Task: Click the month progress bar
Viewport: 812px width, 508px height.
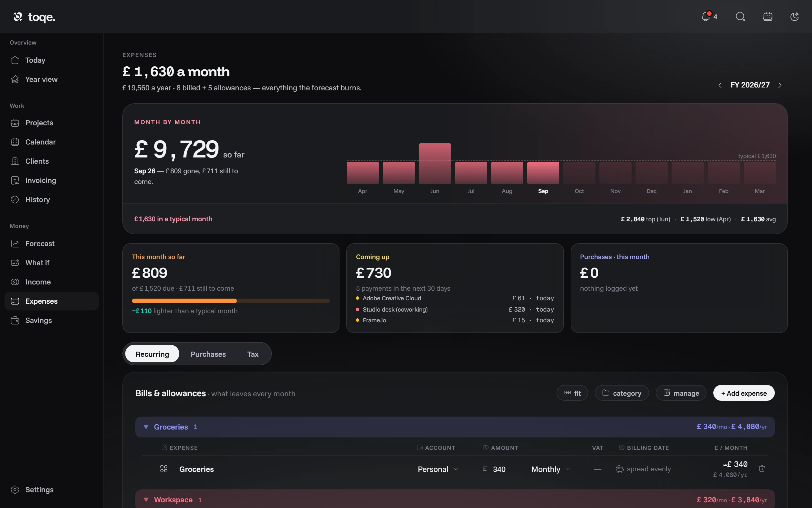Action: click(x=231, y=301)
